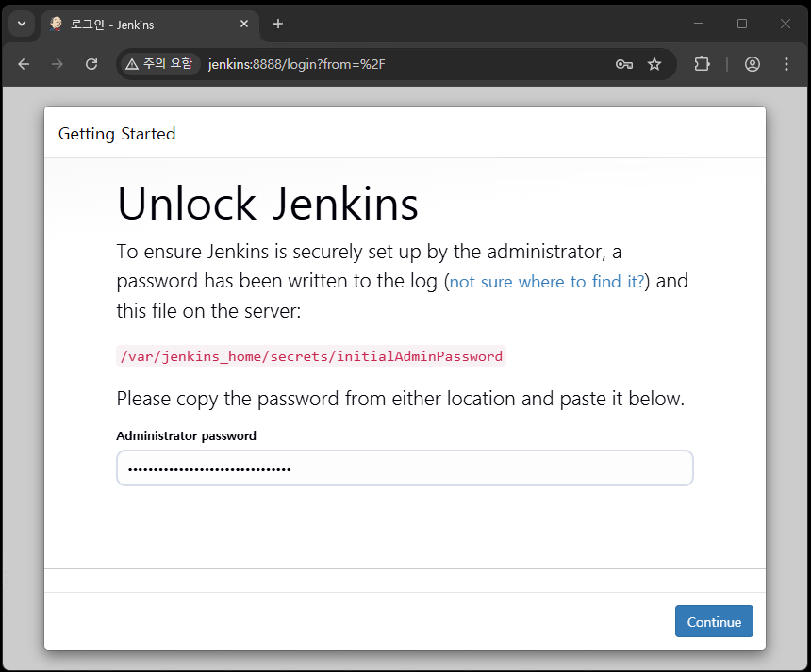Click the browser forward arrow
This screenshot has height=672, width=811.
[x=58, y=64]
